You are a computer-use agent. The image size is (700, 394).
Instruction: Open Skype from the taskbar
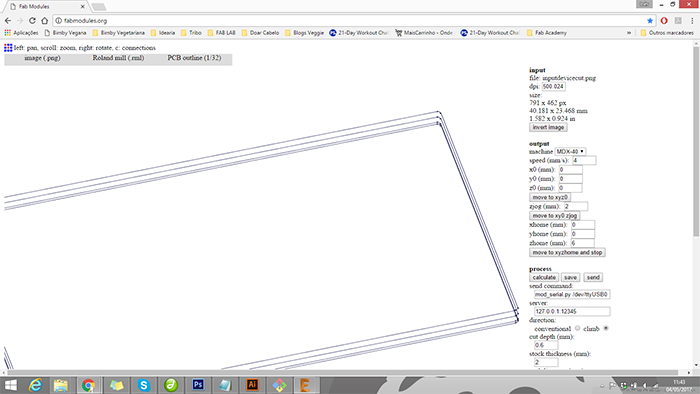(x=144, y=385)
